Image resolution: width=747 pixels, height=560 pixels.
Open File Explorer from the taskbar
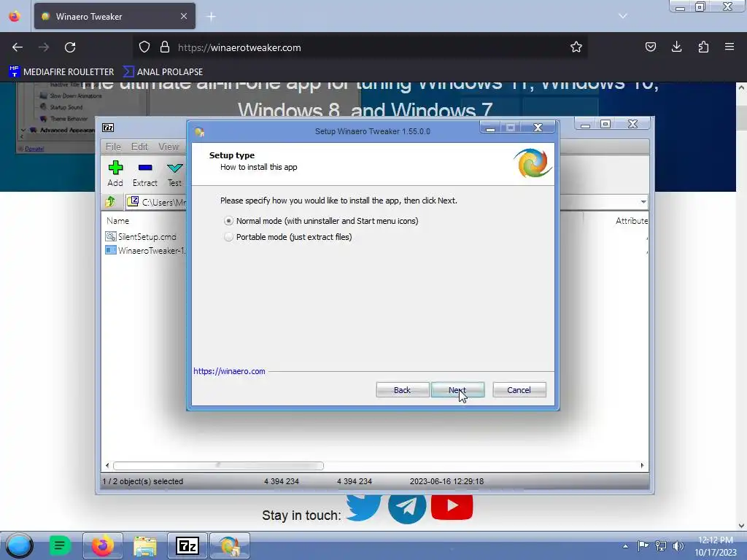tap(145, 545)
